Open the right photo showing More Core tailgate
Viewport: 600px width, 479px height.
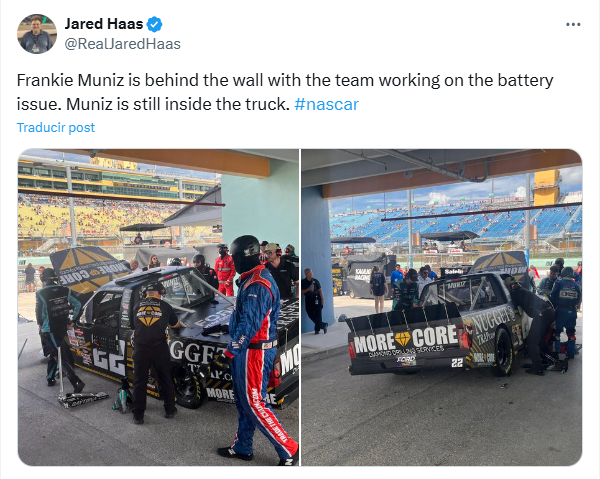[x=442, y=307]
